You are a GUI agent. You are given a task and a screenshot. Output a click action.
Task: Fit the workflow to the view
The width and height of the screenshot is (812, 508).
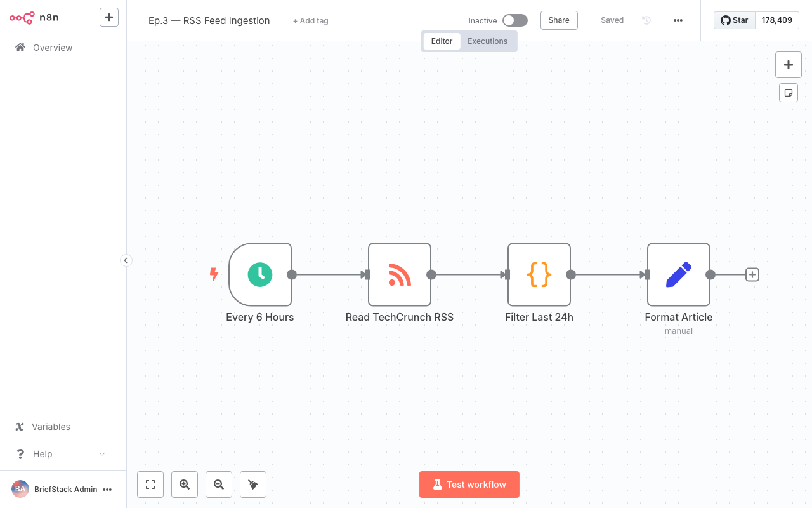pos(150,484)
